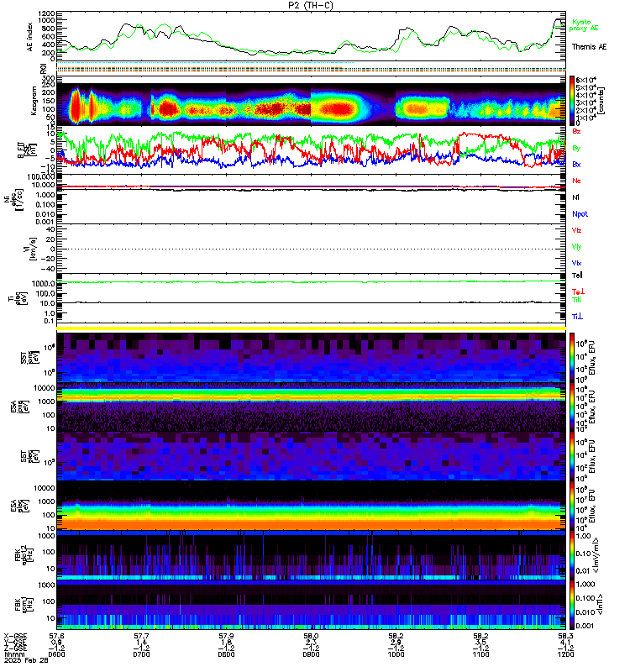Select the red "Viz" velocity legend label

point(576,230)
